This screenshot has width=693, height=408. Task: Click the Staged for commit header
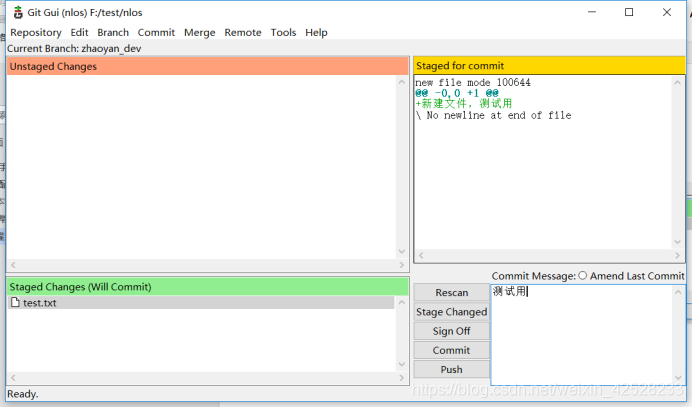point(549,66)
